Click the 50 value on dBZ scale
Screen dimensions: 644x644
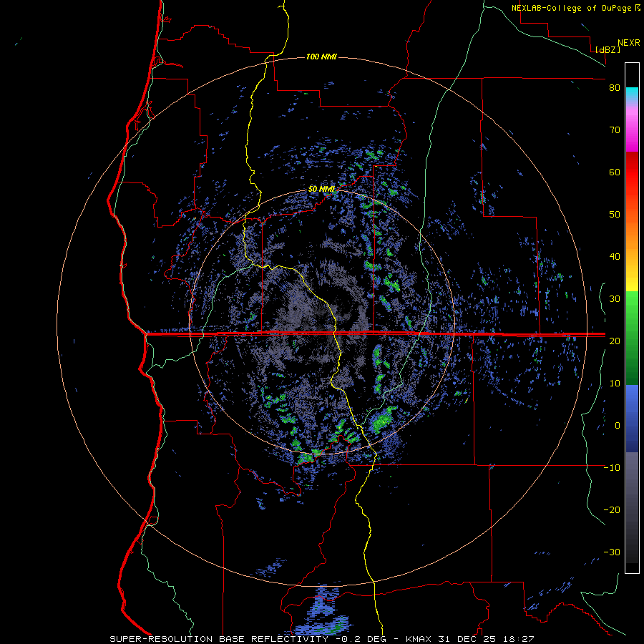click(615, 215)
